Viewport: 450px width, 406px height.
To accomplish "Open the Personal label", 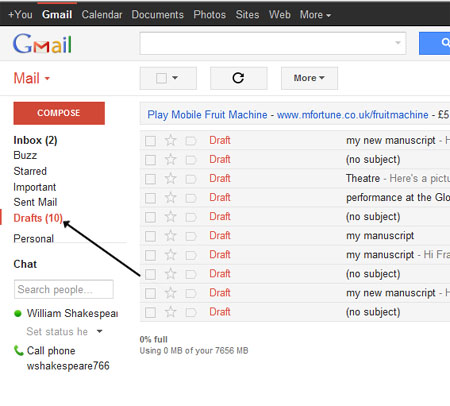I will [x=34, y=239].
